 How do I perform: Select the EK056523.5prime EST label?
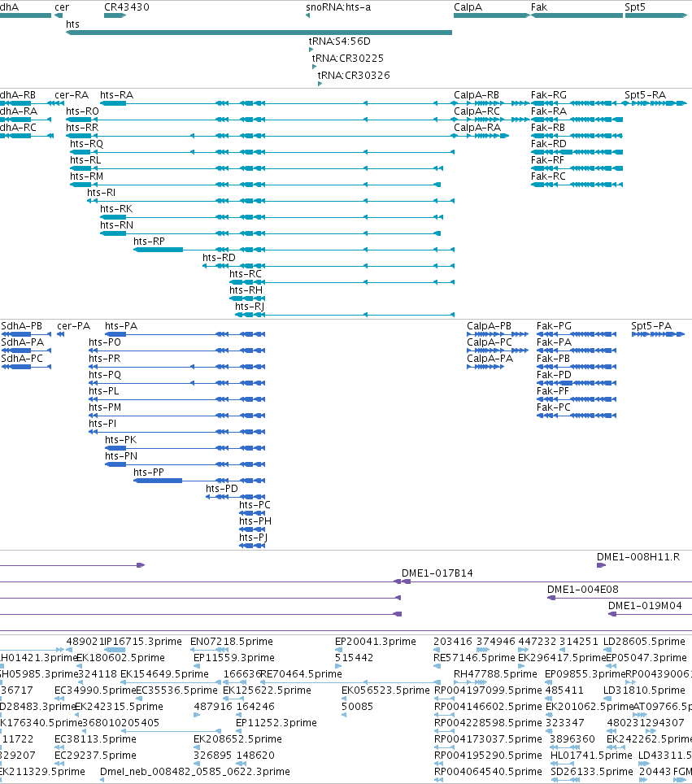385,690
